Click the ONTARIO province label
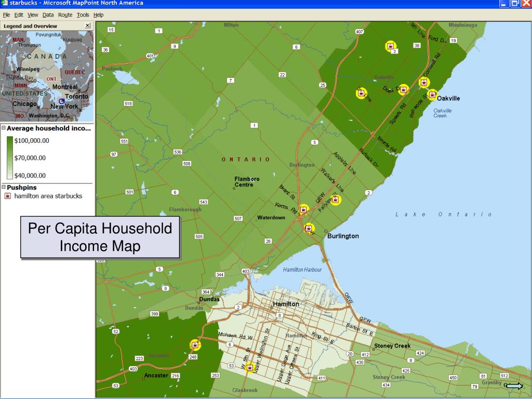 coord(246,159)
